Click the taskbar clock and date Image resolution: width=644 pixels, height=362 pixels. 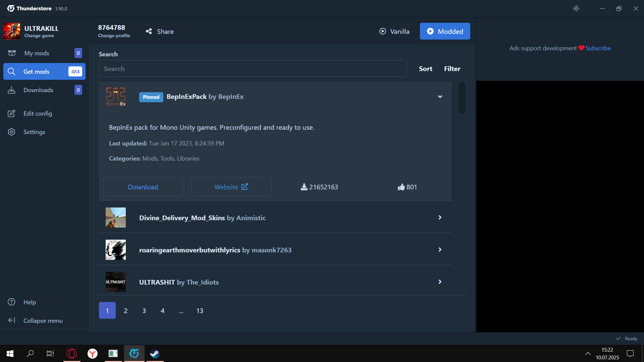[607, 354]
